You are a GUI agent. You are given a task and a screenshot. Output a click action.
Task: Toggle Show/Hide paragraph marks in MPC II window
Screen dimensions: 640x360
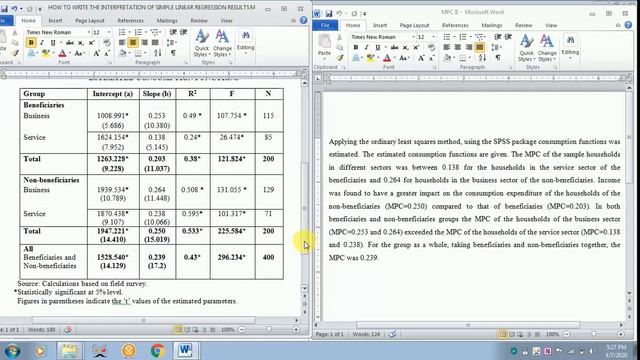[498, 58]
